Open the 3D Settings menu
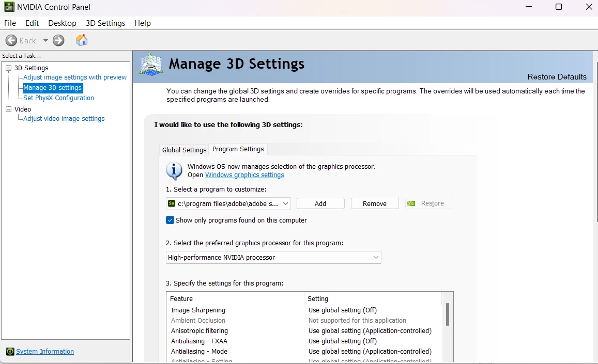Screen dimensions: 598x364 click(x=105, y=23)
